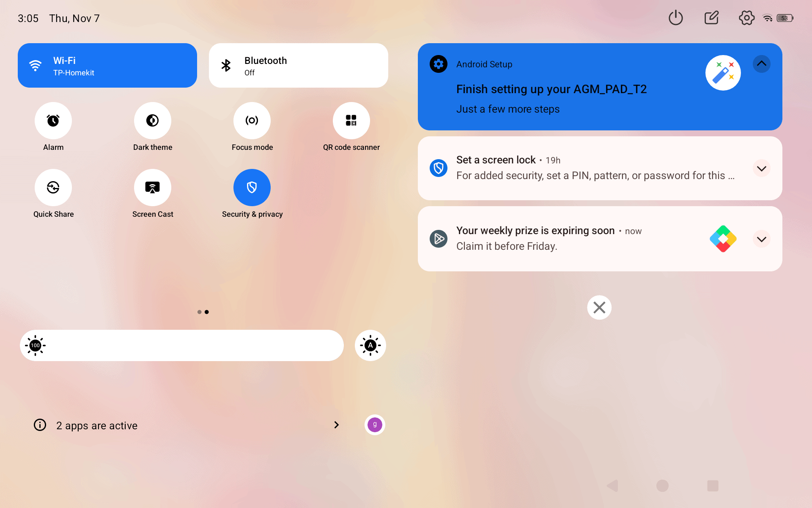Screen dimensions: 812x508
Task: Tap the edit quick settings pencil icon
Action: pos(711,18)
